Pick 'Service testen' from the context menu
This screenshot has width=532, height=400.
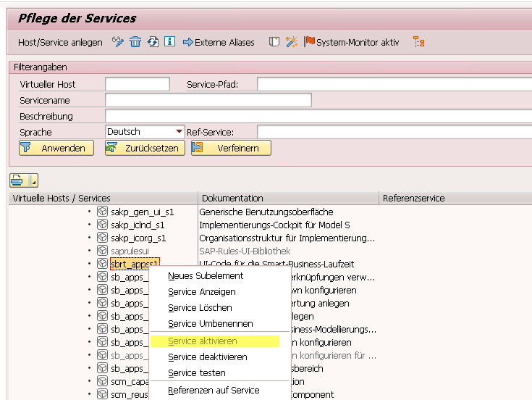point(197,373)
